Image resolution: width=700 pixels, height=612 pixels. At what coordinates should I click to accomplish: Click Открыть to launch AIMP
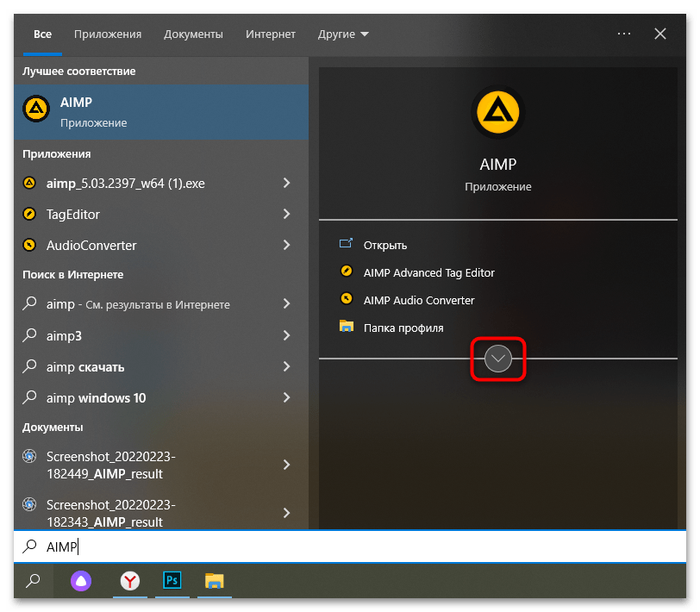(x=384, y=245)
